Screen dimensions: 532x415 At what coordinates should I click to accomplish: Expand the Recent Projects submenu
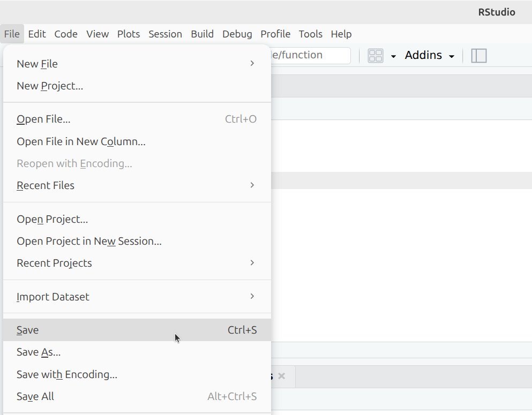point(137,263)
